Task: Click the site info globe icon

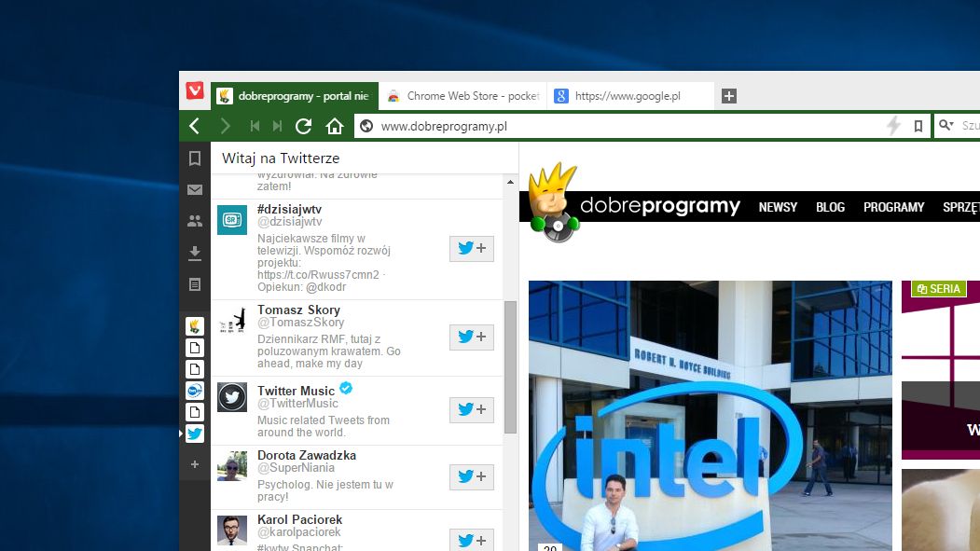Action: tap(366, 126)
